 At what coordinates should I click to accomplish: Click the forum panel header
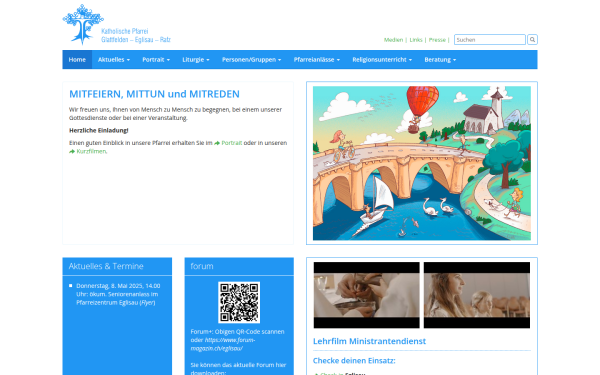pyautogui.click(x=239, y=266)
